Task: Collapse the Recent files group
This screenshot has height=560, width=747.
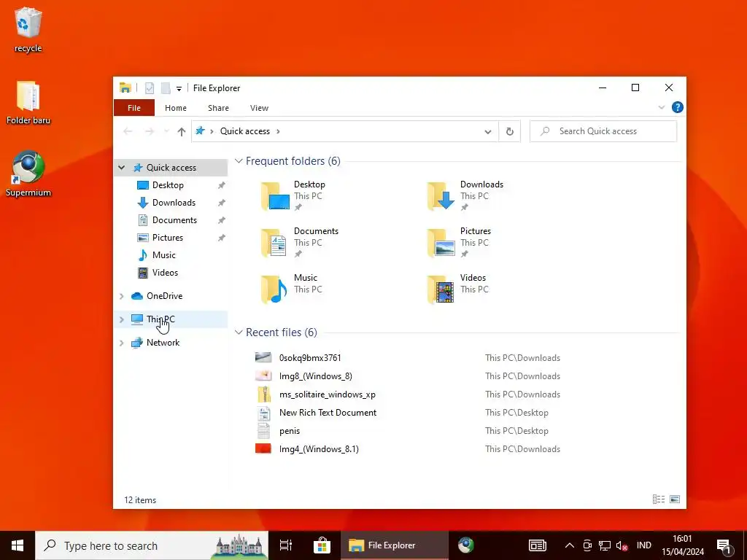Action: [x=239, y=332]
